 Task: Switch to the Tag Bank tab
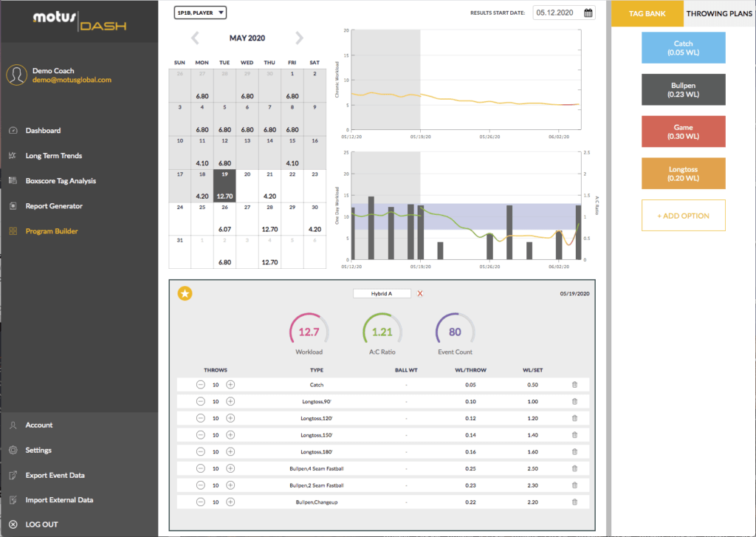(x=647, y=13)
